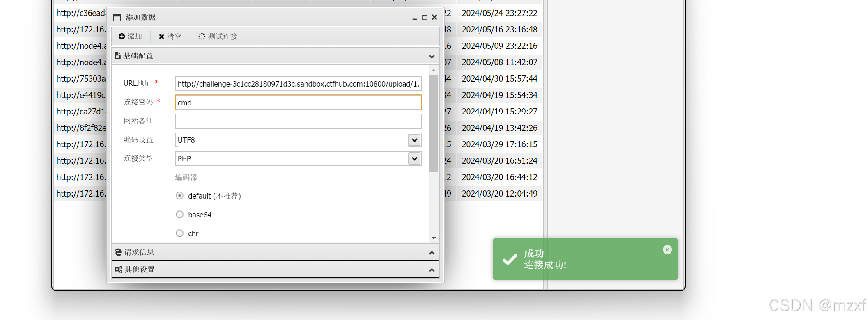Screen dimensions: 868x320
Task: Select the row dated 2024/04/19 15:29:27
Action: coord(499,112)
